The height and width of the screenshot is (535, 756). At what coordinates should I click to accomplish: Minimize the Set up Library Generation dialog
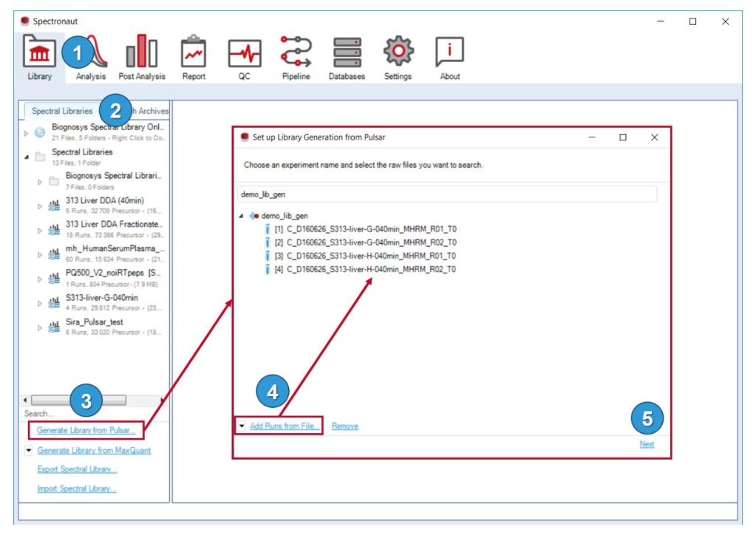point(592,137)
